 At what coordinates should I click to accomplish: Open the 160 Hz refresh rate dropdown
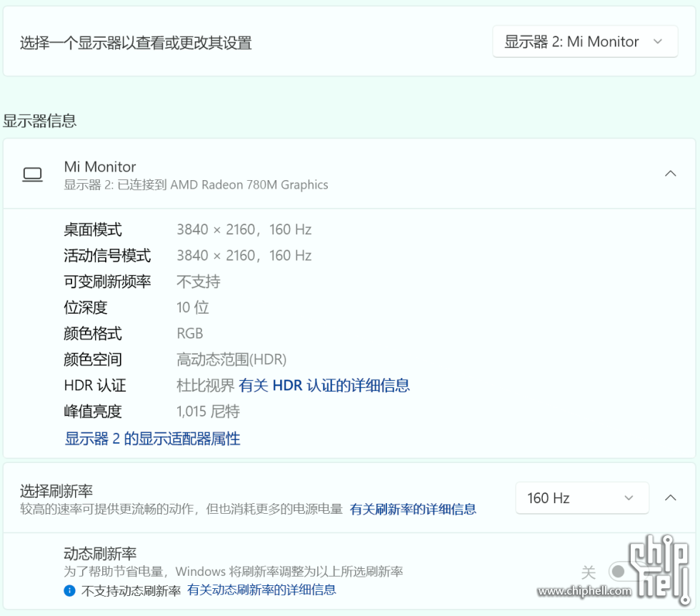click(581, 498)
